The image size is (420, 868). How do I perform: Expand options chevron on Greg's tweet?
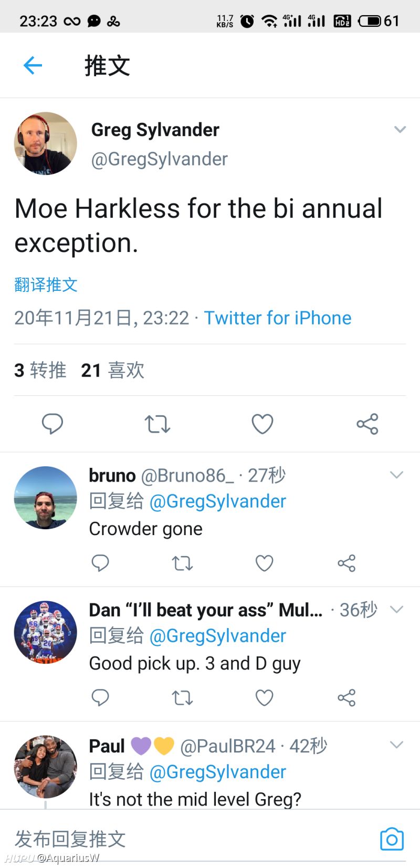(x=400, y=130)
